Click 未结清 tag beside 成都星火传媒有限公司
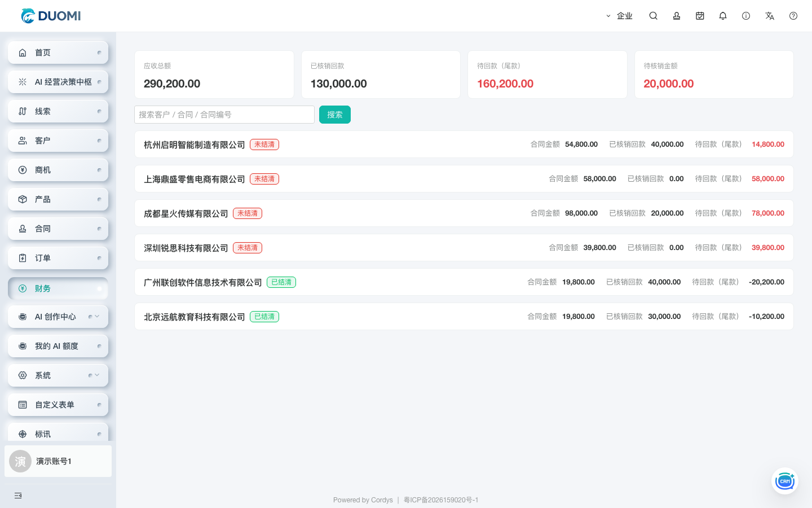Image resolution: width=812 pixels, height=508 pixels. click(248, 213)
